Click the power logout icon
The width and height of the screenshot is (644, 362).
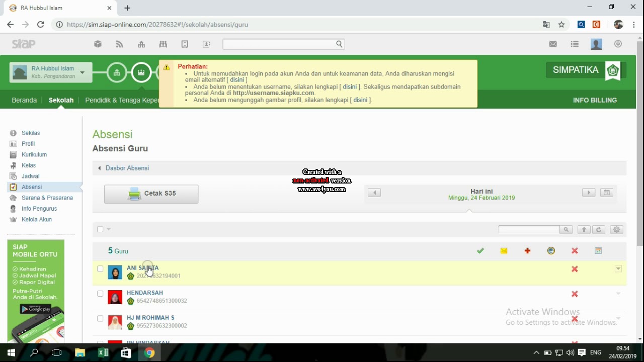(618, 44)
